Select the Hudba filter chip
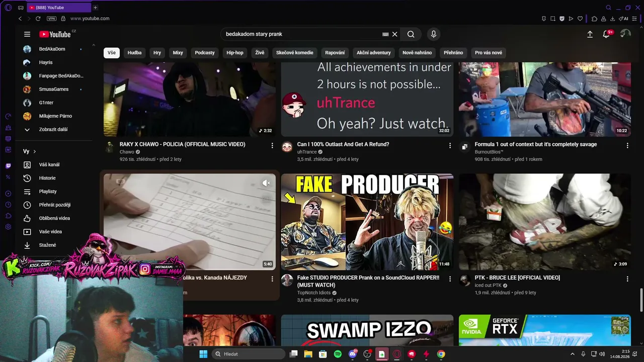 [134, 53]
